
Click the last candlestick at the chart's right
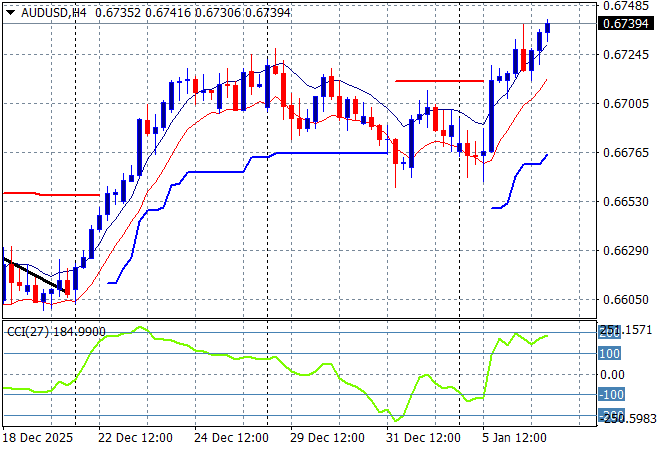pyautogui.click(x=548, y=29)
